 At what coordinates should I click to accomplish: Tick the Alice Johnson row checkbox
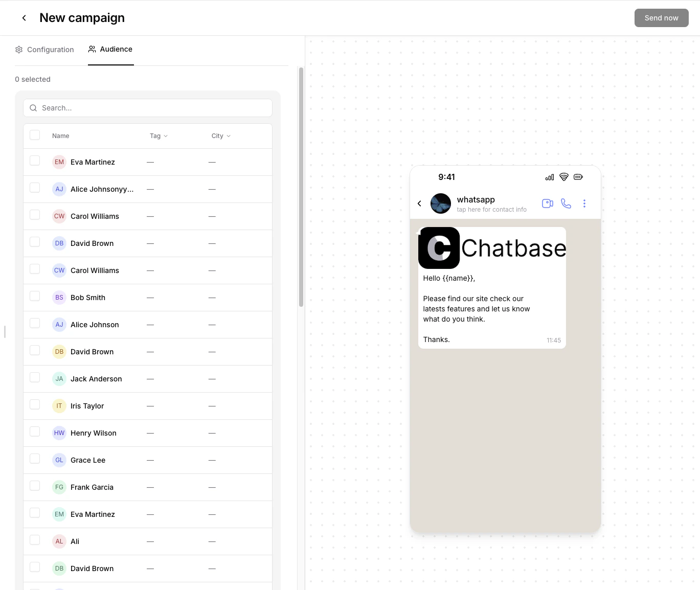35,323
